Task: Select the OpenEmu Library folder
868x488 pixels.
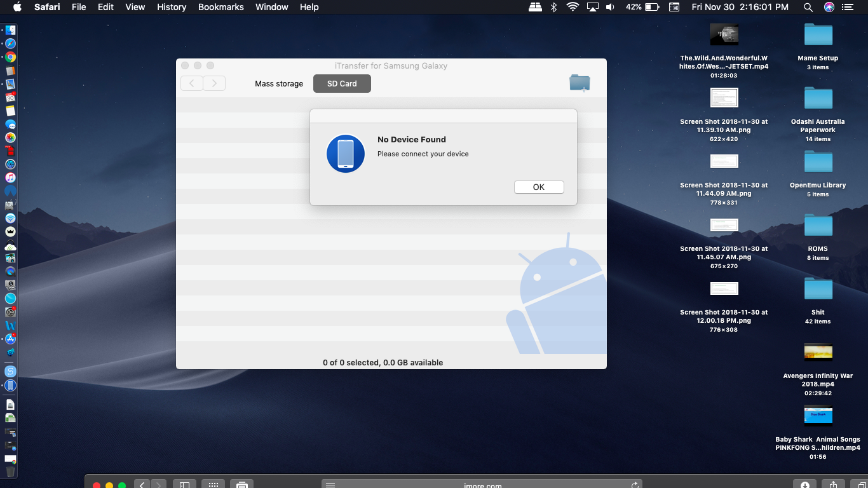Action: [818, 161]
